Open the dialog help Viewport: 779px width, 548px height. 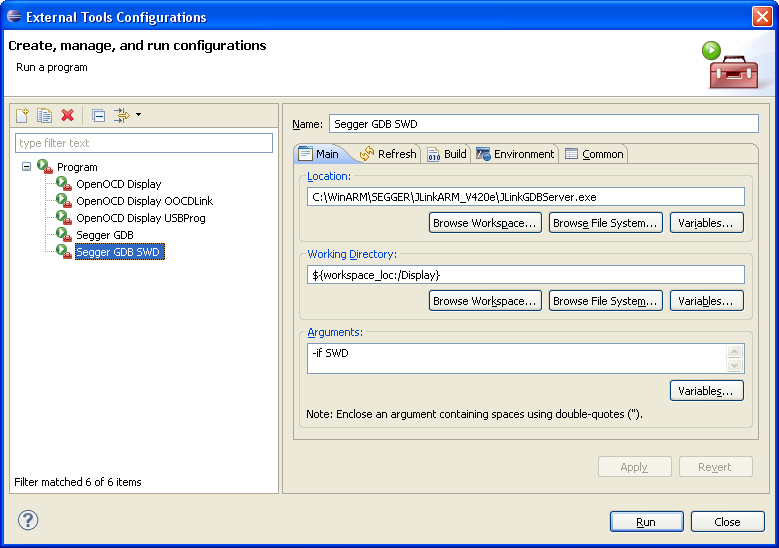pos(28,520)
